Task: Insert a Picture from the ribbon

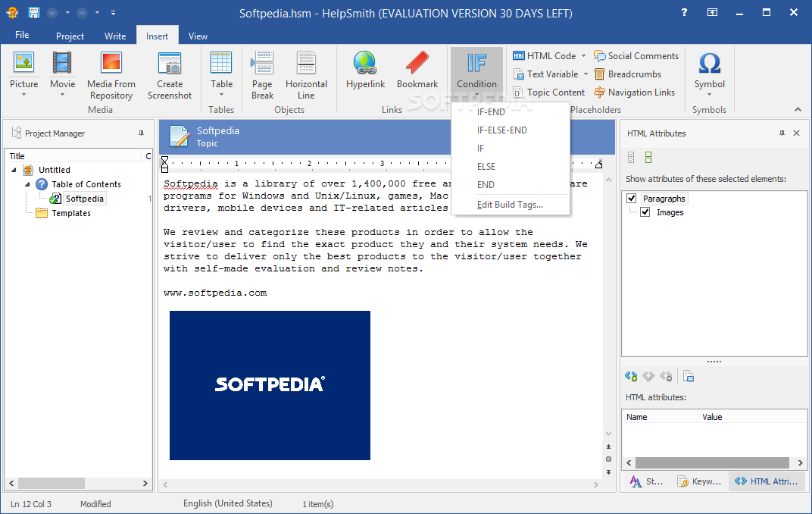Action: click(x=23, y=74)
